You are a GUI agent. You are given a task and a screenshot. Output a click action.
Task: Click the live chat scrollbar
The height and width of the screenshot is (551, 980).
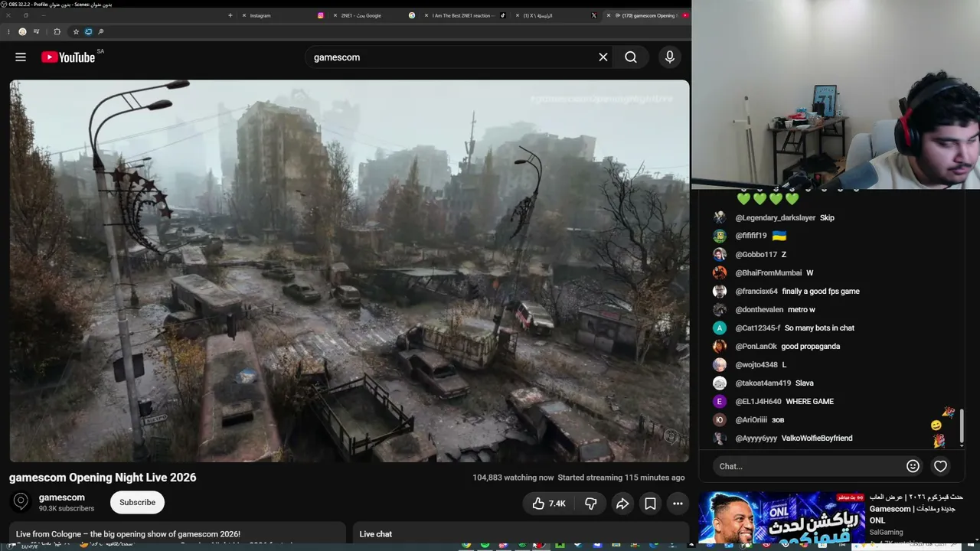[962, 425]
